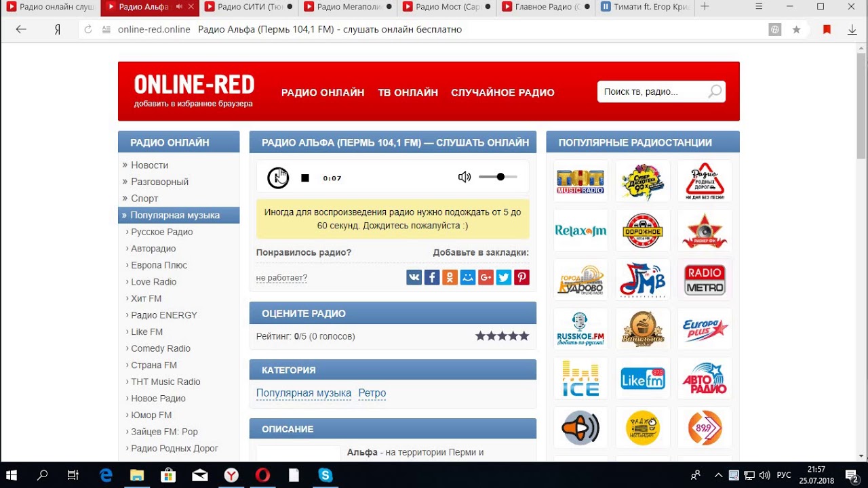Image resolution: width=868 pixels, height=488 pixels.
Task: Open the Opera browser from the taskbar
Action: point(262,475)
